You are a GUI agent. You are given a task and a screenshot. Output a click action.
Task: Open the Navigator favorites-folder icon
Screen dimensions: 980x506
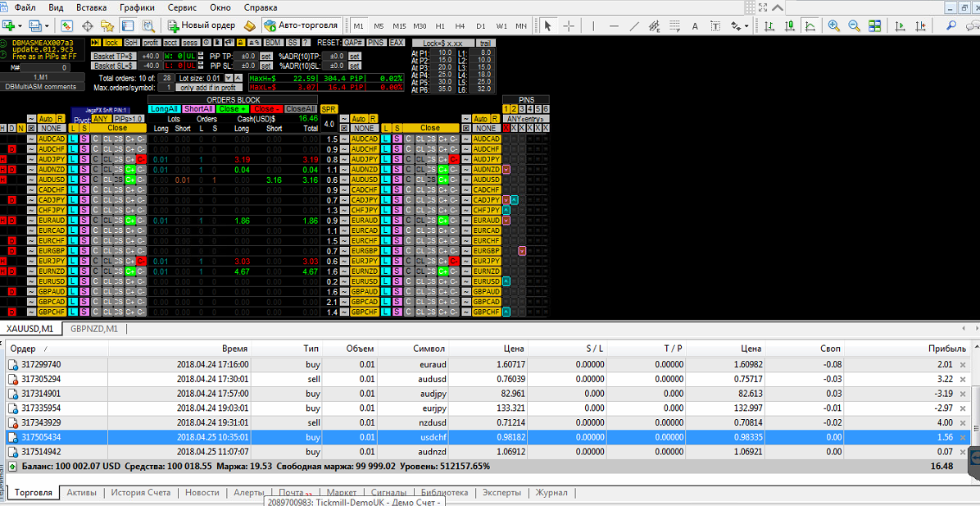[107, 25]
